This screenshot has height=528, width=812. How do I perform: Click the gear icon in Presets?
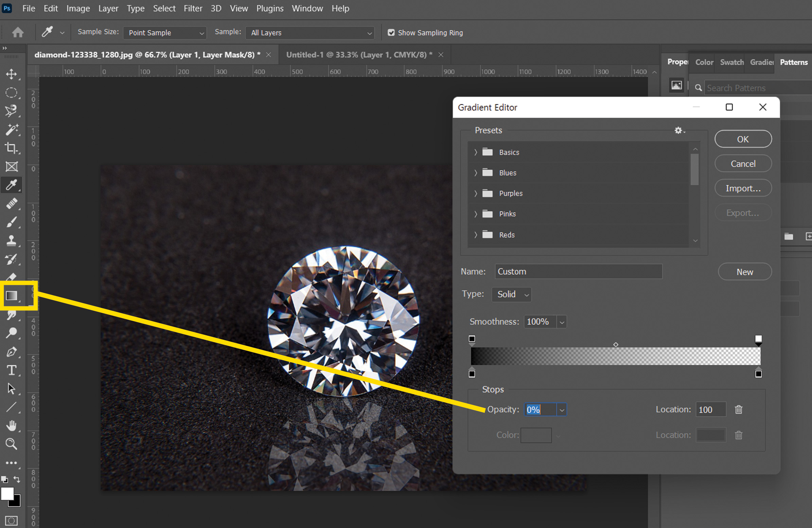coord(678,130)
